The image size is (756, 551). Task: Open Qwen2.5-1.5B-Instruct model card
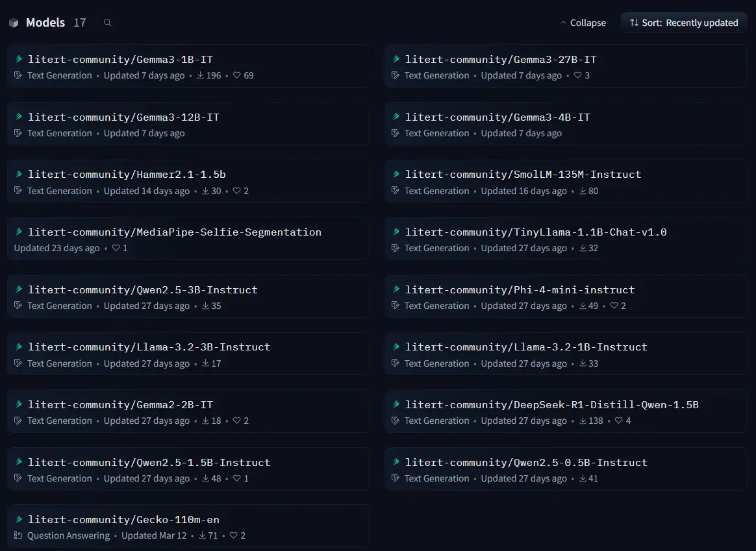pos(188,469)
